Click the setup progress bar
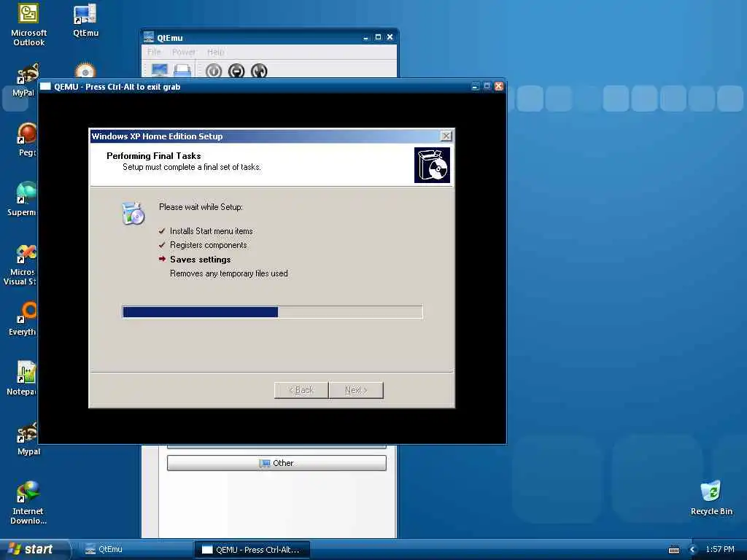Viewport: 747px width, 560px height. 272,312
